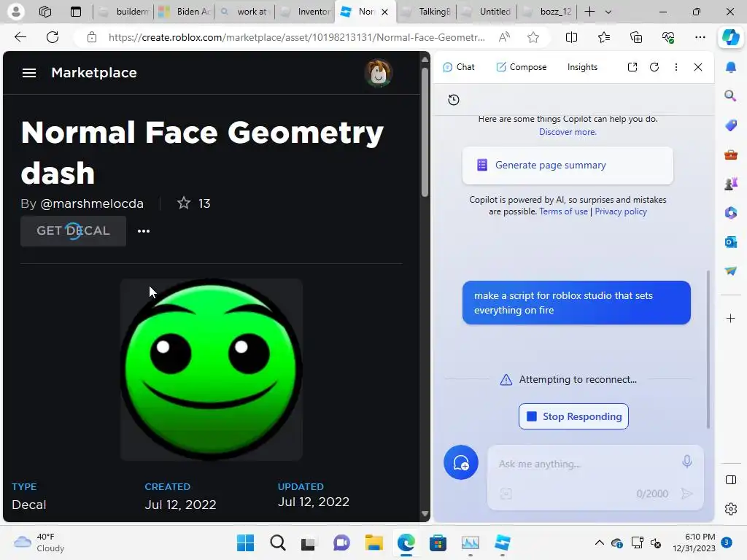
Task: Switch to the Inventor tab
Action: click(x=305, y=12)
